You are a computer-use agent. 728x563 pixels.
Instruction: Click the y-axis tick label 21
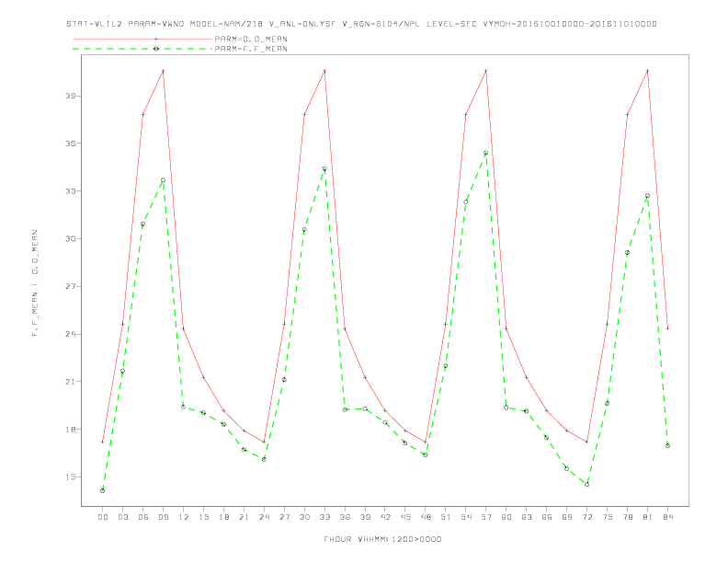pyautogui.click(x=70, y=382)
